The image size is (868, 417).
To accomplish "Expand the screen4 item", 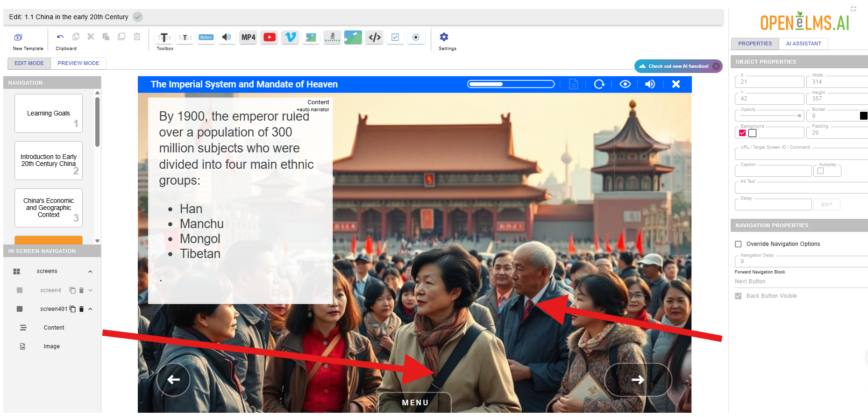I will click(x=90, y=290).
